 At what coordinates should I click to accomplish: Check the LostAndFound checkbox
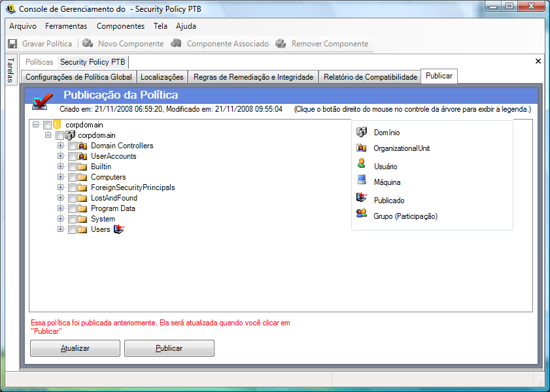click(72, 198)
